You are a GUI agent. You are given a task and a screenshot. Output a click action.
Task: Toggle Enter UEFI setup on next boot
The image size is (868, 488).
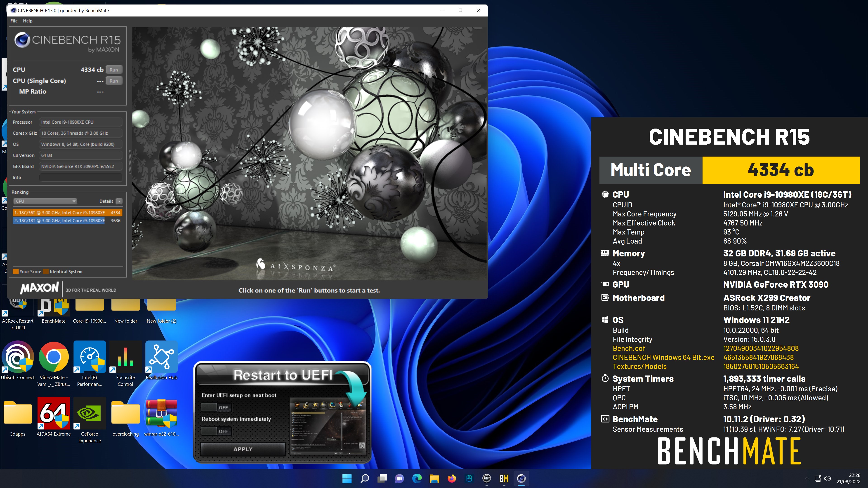[x=216, y=408]
